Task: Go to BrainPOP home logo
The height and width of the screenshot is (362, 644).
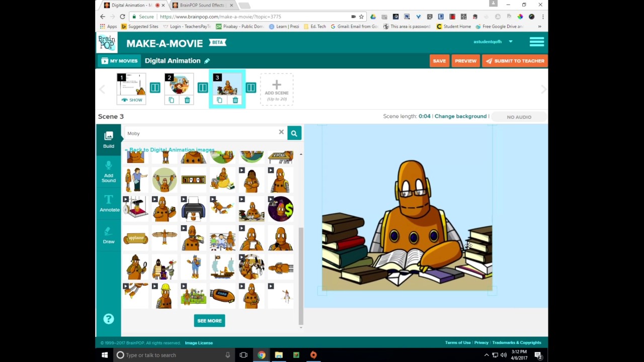Action: coord(107,43)
